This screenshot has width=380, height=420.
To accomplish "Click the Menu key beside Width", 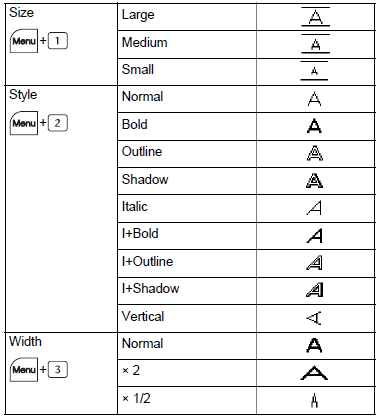I will pyautogui.click(x=24, y=369).
